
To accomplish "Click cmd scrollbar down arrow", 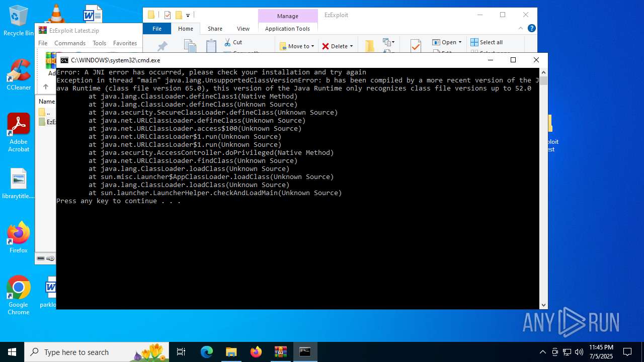I will [x=543, y=305].
